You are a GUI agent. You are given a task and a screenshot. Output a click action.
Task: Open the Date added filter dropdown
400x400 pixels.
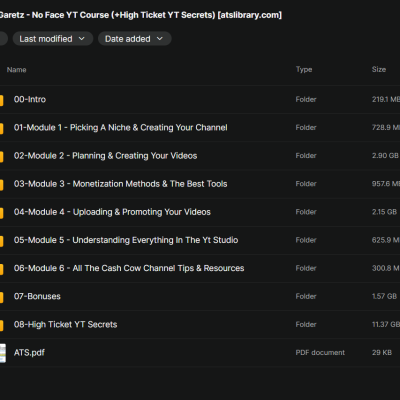click(134, 39)
